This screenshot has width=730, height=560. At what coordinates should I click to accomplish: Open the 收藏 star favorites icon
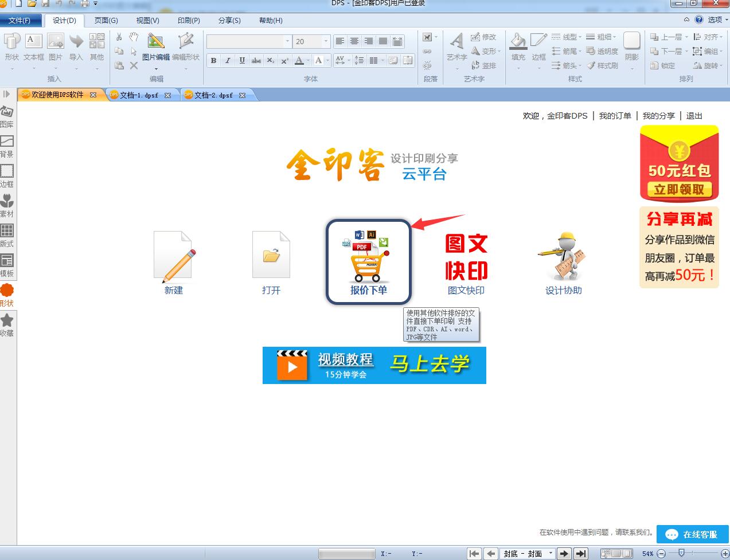7,320
